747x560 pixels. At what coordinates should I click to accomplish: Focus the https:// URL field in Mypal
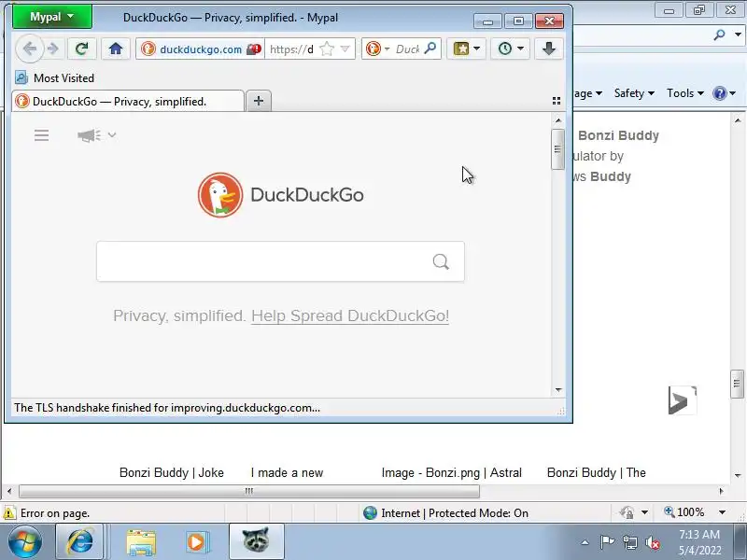click(291, 49)
